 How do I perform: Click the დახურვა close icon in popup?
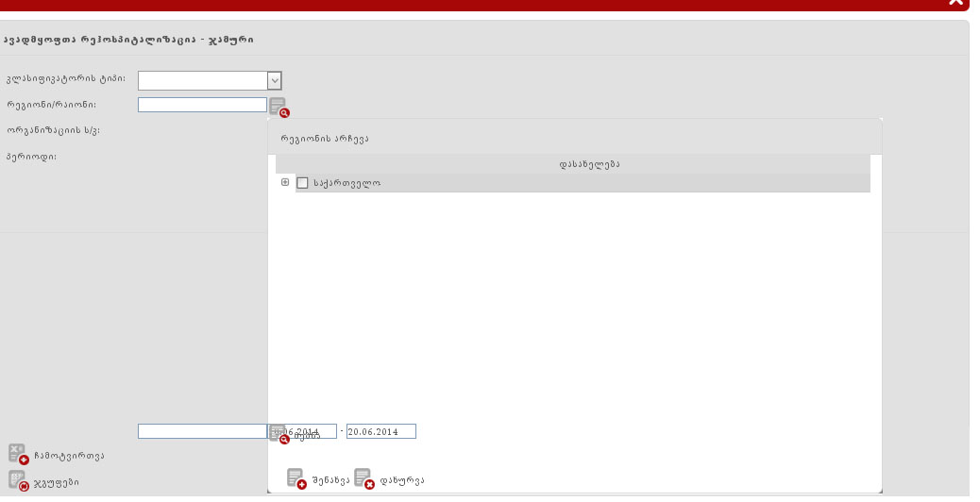point(363,478)
